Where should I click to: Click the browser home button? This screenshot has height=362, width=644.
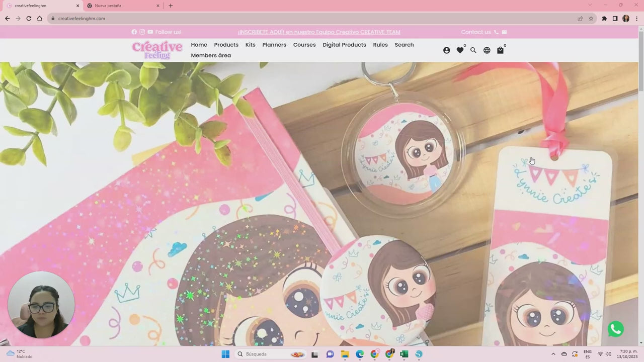pyautogui.click(x=39, y=19)
